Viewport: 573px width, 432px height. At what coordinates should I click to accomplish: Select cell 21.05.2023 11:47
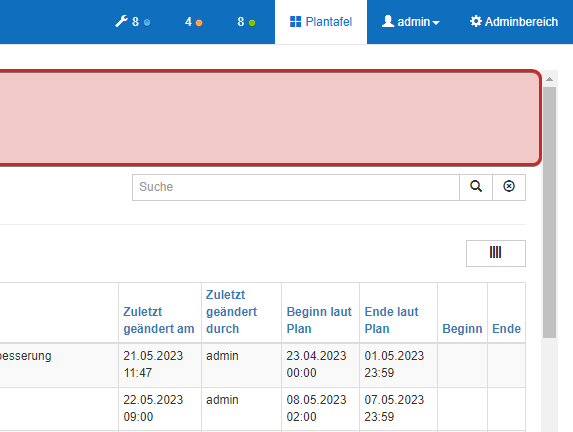coord(160,365)
